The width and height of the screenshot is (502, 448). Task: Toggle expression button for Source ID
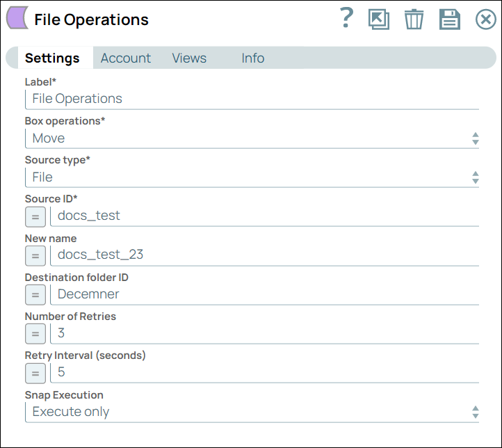click(35, 216)
